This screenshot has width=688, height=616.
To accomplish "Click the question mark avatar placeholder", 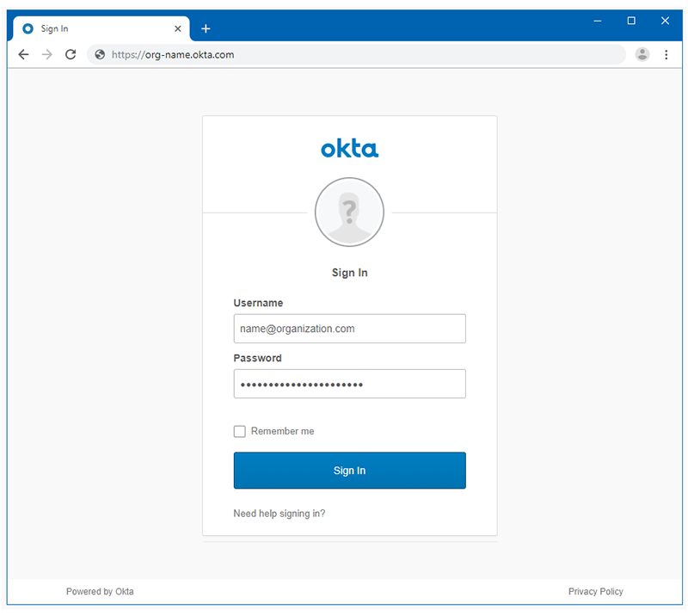I will pos(349,212).
